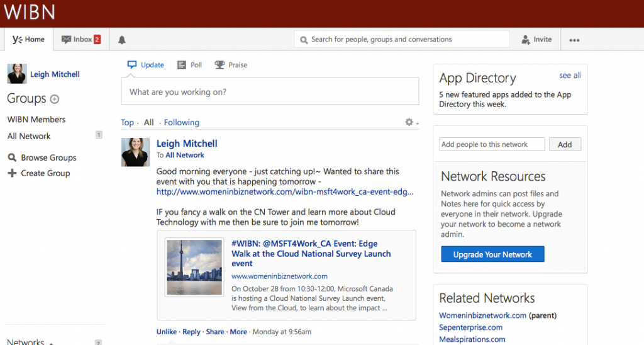Open notifications bell icon

coord(121,40)
